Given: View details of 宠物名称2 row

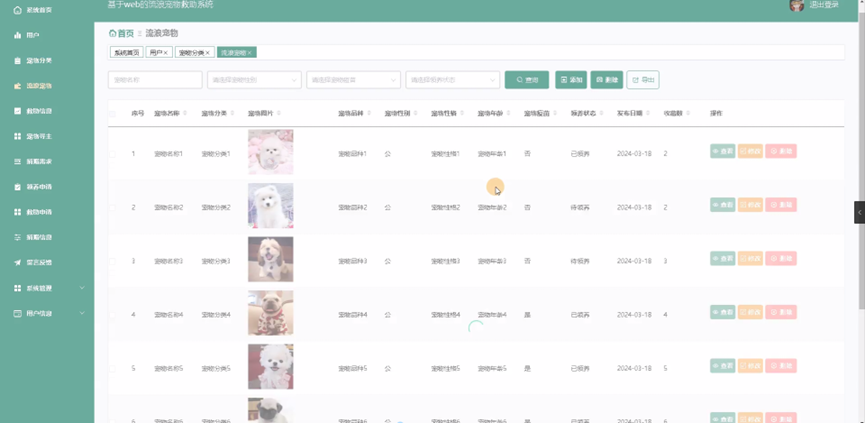Looking at the screenshot, I should coord(723,205).
